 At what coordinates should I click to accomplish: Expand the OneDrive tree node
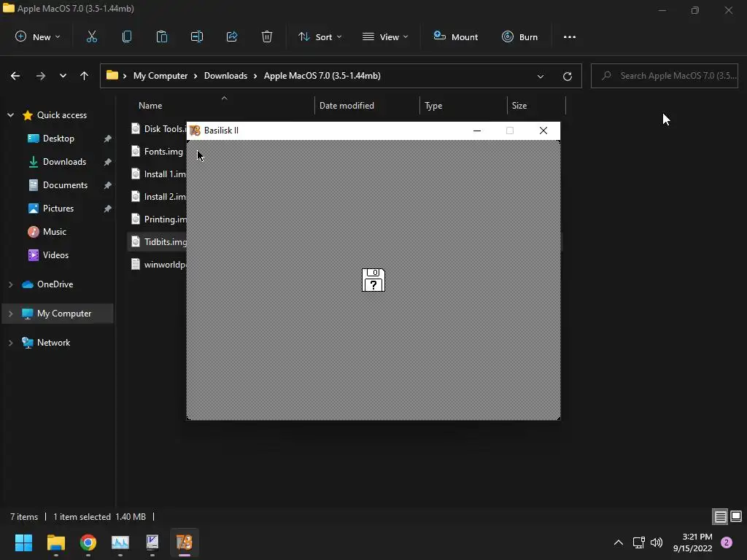click(x=10, y=284)
